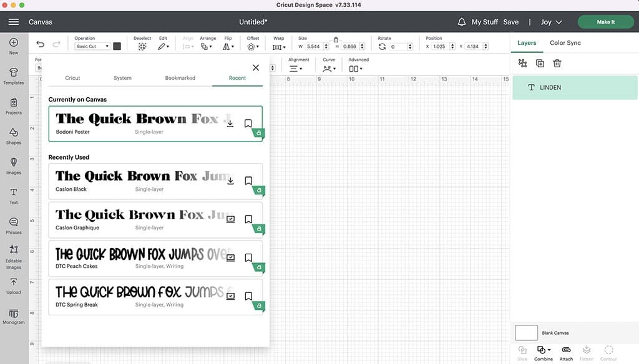
Task: Open Edit dropdown
Action: coord(163,46)
